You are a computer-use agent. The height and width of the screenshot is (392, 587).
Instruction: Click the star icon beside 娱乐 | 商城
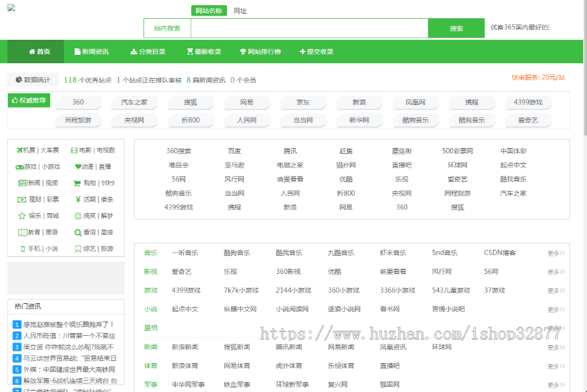22,216
